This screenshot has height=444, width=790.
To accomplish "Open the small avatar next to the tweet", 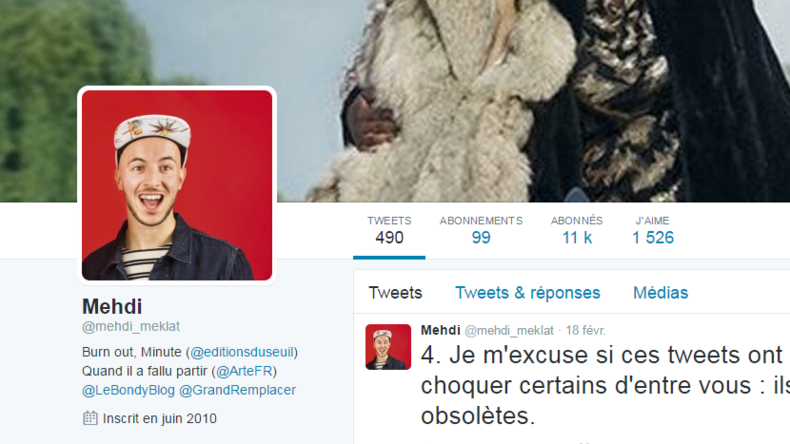I will pyautogui.click(x=388, y=347).
